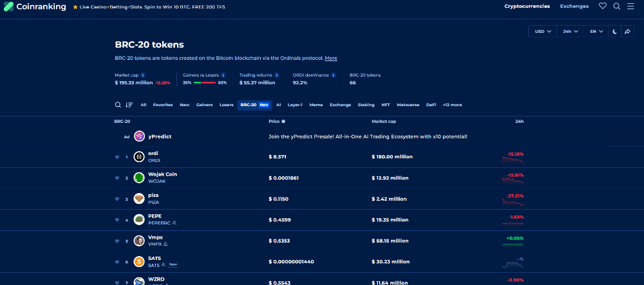Screen dimensions: 644x285
Task: Select the Staking filter tab
Action: pos(366,105)
